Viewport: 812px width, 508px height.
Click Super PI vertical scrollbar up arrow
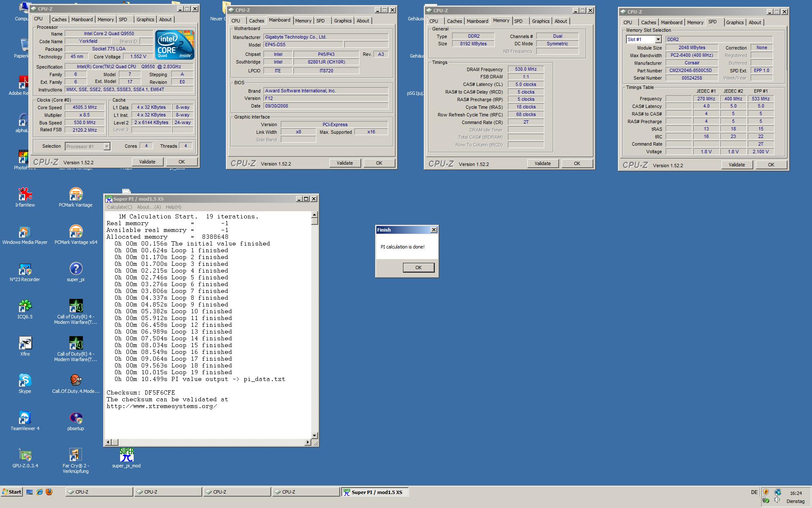tap(314, 215)
